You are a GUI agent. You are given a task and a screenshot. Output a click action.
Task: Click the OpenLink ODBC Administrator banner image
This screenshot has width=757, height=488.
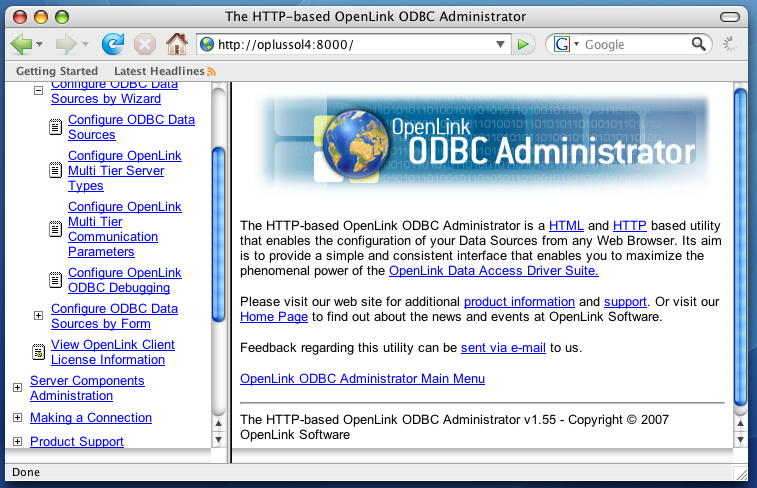pyautogui.click(x=482, y=144)
